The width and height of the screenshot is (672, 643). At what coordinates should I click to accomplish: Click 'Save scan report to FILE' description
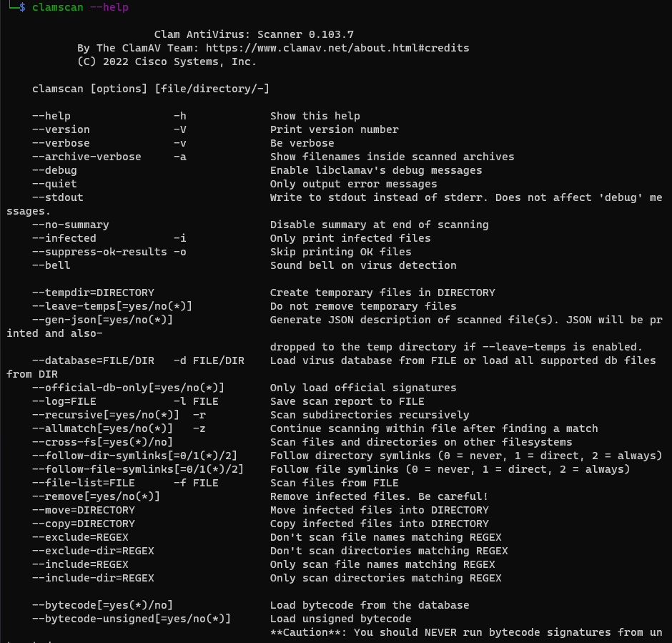(347, 401)
